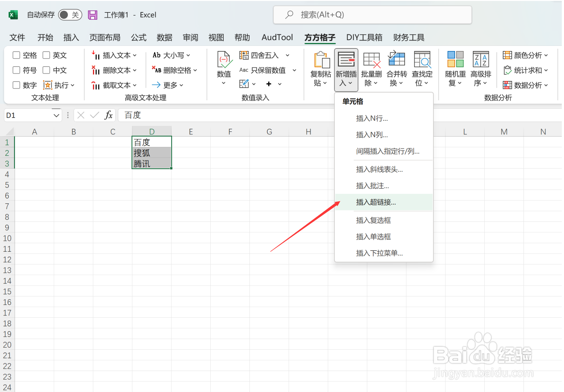Click the 数值 entry icon
The height and width of the screenshot is (392, 564).
pos(224,60)
